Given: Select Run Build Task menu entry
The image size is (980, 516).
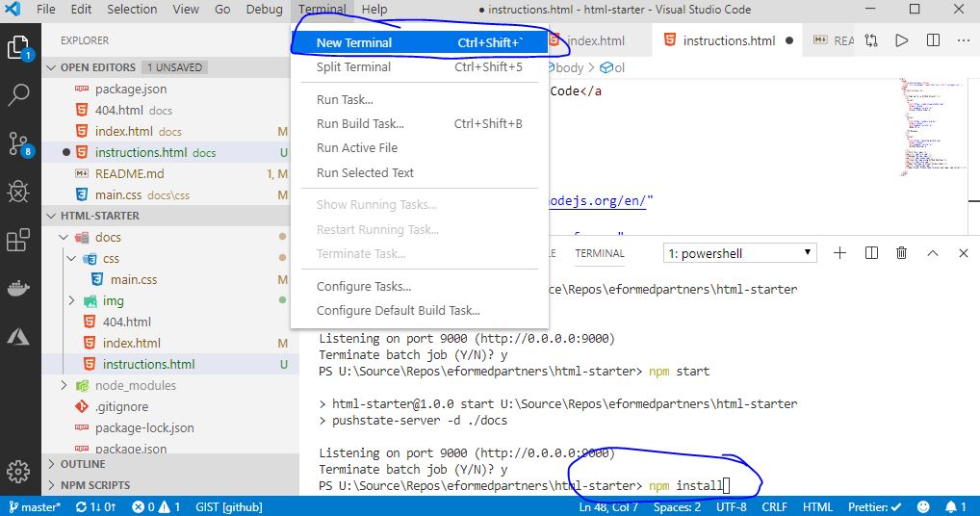Looking at the screenshot, I should [x=360, y=123].
